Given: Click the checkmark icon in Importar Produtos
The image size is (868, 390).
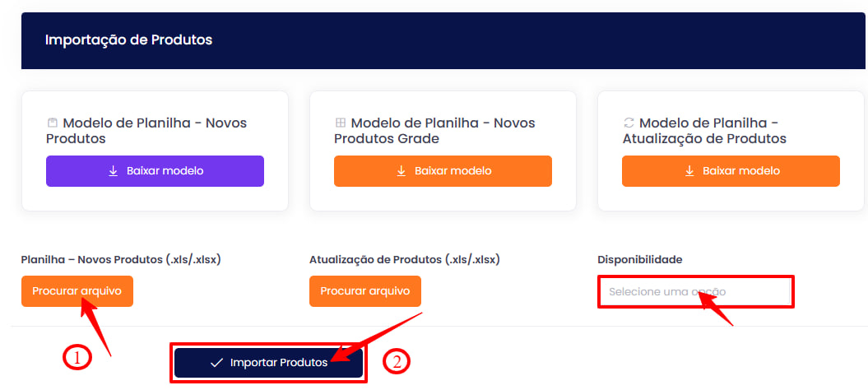Looking at the screenshot, I should coord(217,363).
